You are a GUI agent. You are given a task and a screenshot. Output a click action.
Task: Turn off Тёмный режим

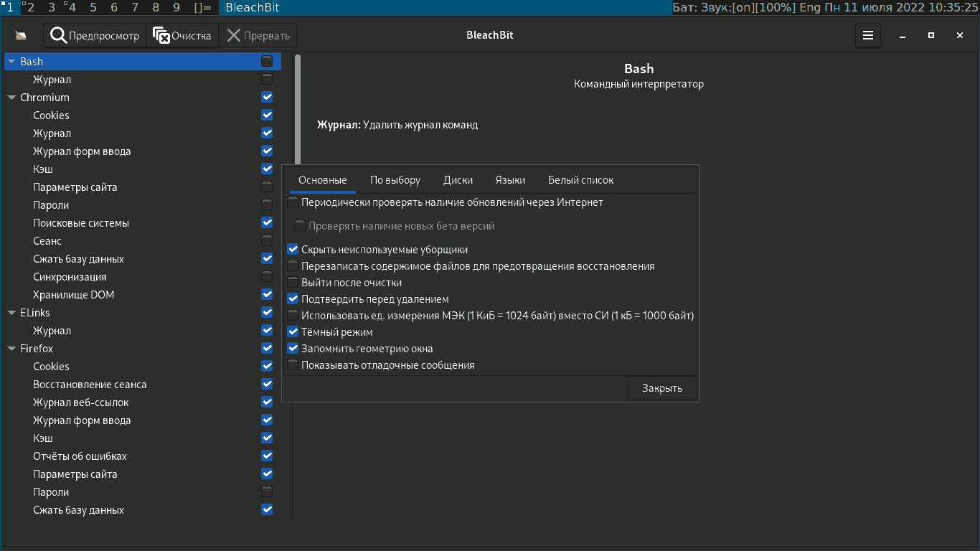[293, 332]
